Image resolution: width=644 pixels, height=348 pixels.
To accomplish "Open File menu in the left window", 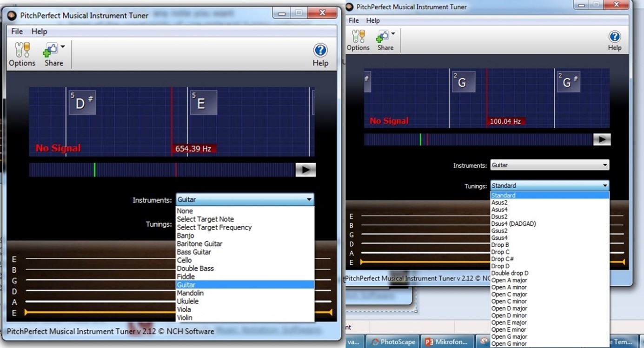I will 17,31.
